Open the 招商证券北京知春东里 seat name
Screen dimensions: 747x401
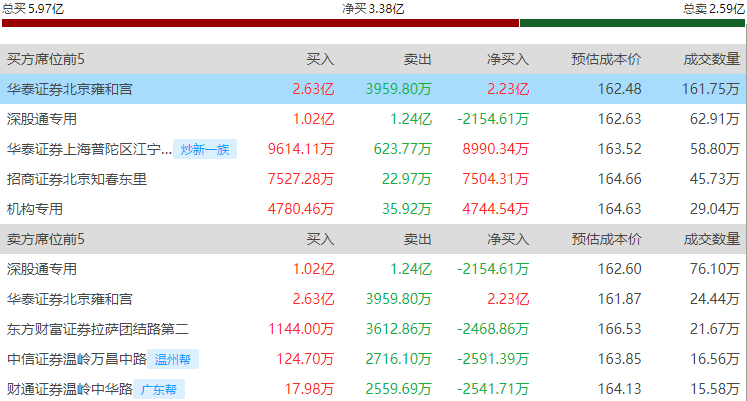pyautogui.click(x=77, y=179)
